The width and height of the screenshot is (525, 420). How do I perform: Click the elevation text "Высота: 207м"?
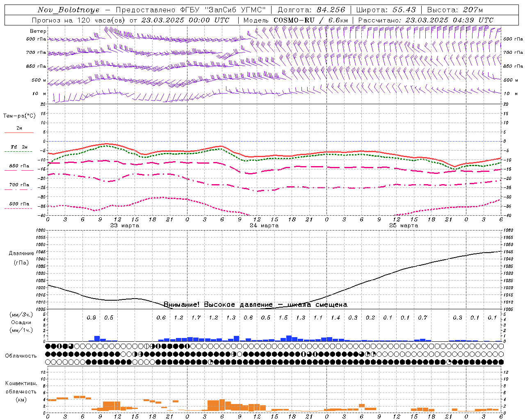(x=455, y=10)
